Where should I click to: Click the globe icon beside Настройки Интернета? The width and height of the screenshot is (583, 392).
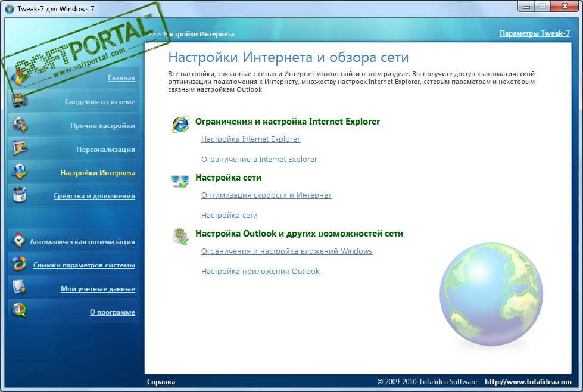pos(19,172)
